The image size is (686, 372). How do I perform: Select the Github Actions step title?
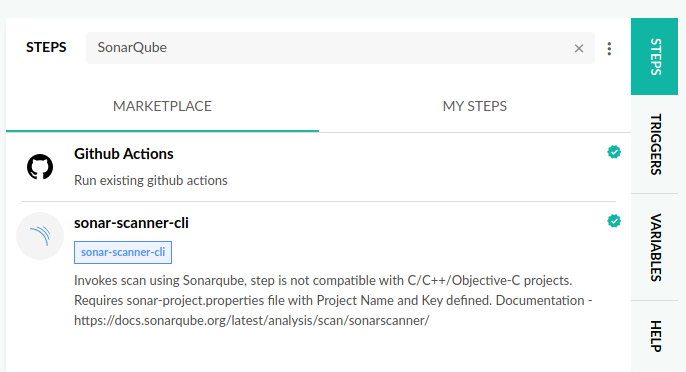point(124,154)
